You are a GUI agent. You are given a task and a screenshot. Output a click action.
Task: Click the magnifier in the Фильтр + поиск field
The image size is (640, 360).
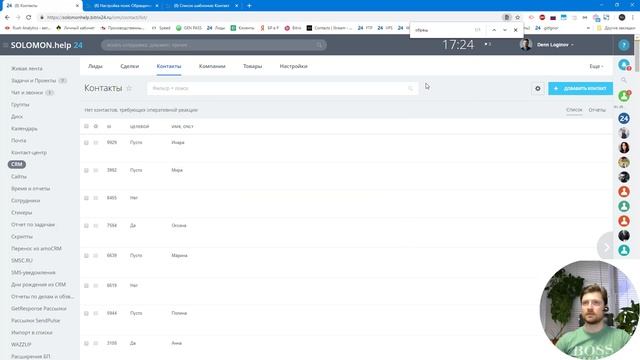tap(410, 88)
